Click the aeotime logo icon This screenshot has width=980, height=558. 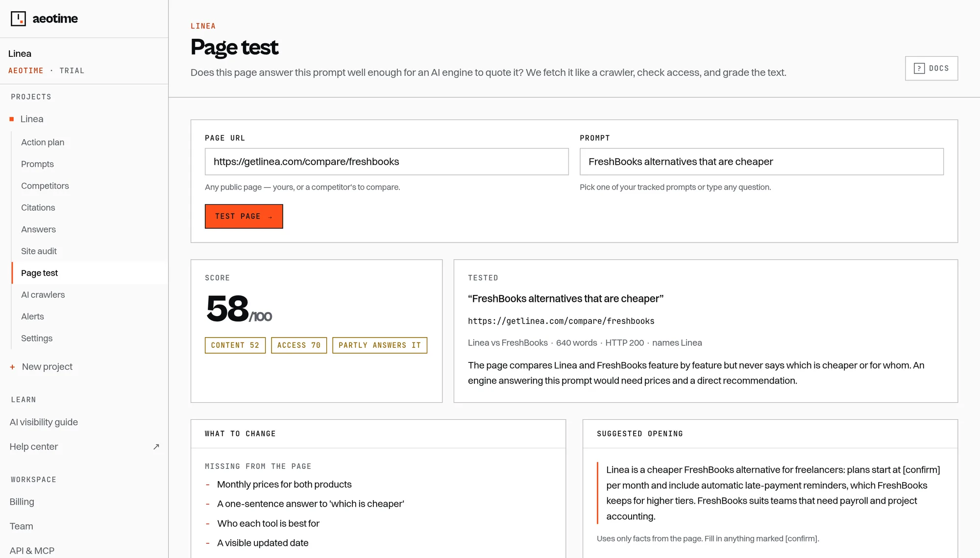(18, 19)
